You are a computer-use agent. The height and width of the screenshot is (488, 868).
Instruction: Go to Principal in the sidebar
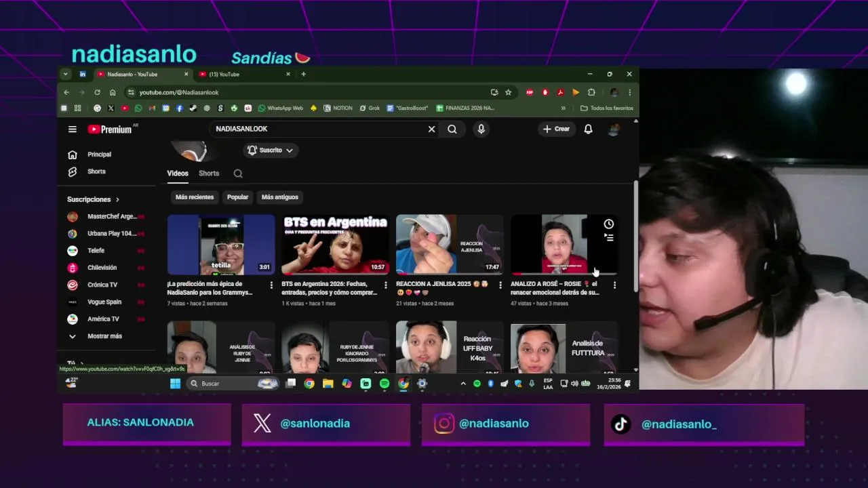(x=99, y=155)
